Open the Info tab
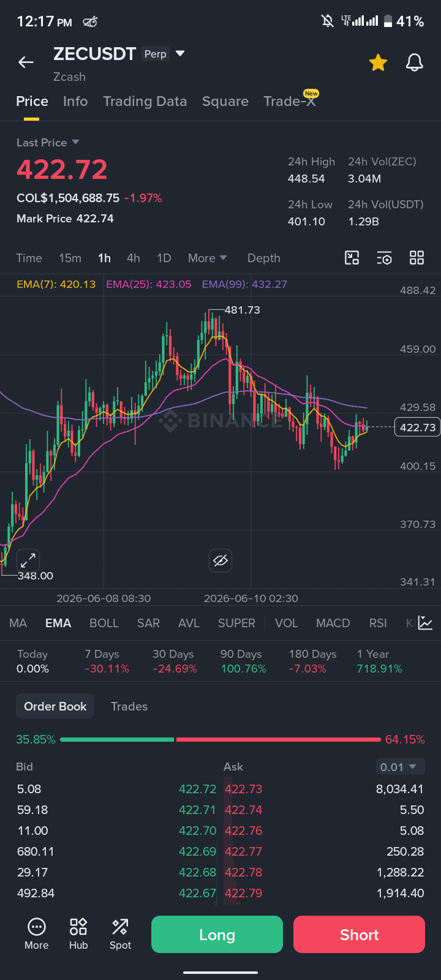This screenshot has width=441, height=980. click(x=75, y=102)
